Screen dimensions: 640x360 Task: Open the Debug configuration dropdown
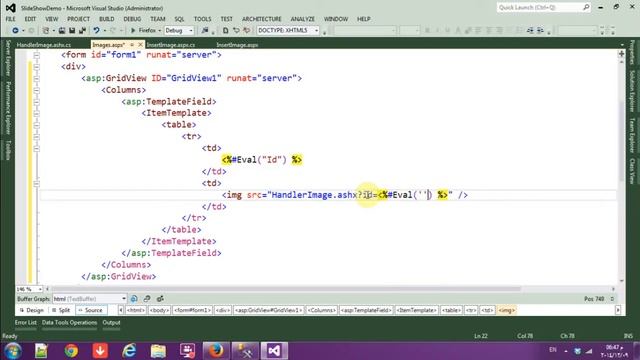pos(179,31)
